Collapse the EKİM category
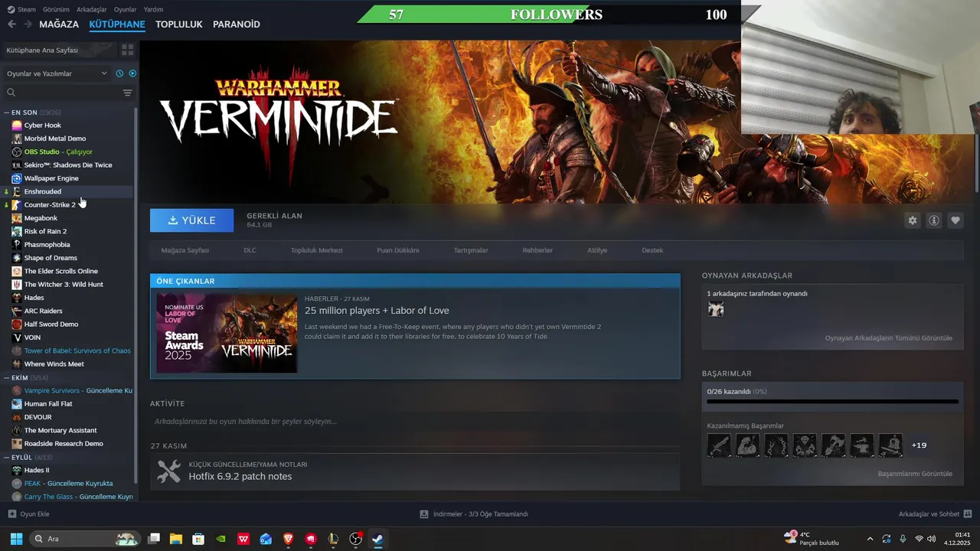 pos(6,378)
